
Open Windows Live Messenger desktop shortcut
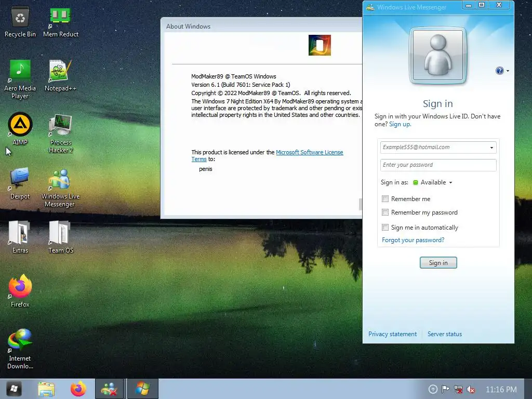pyautogui.click(x=61, y=188)
